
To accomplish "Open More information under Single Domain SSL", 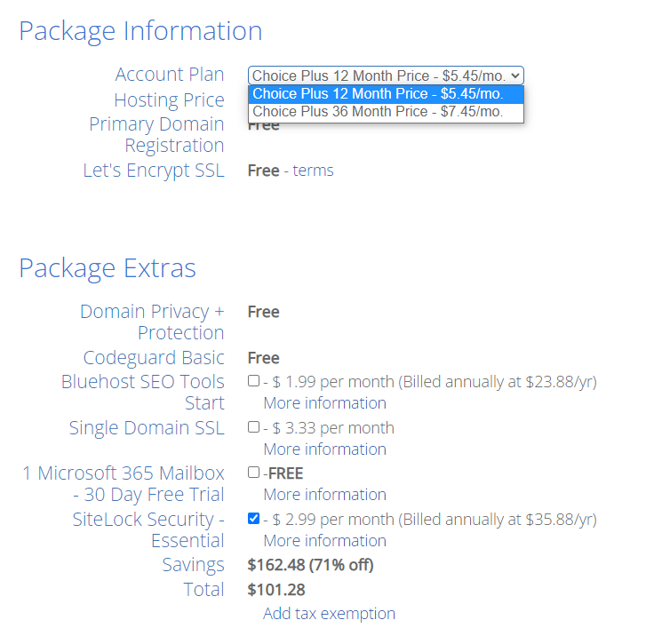I will coord(324,449).
